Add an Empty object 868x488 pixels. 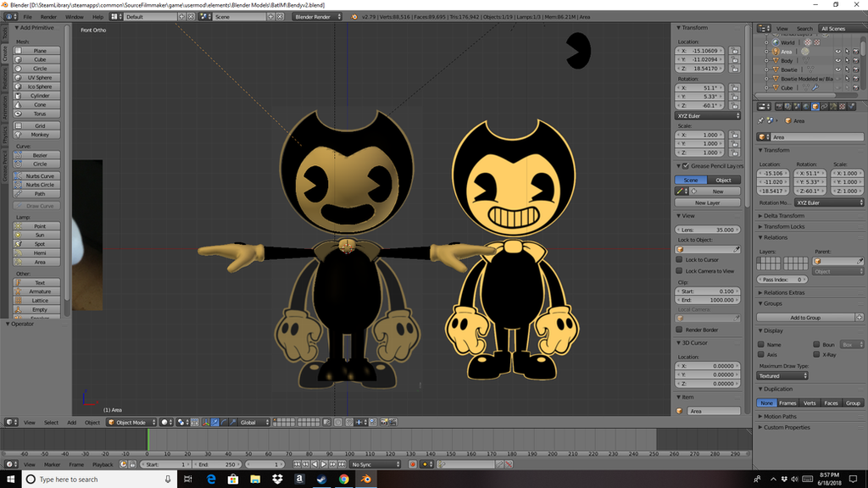36,309
